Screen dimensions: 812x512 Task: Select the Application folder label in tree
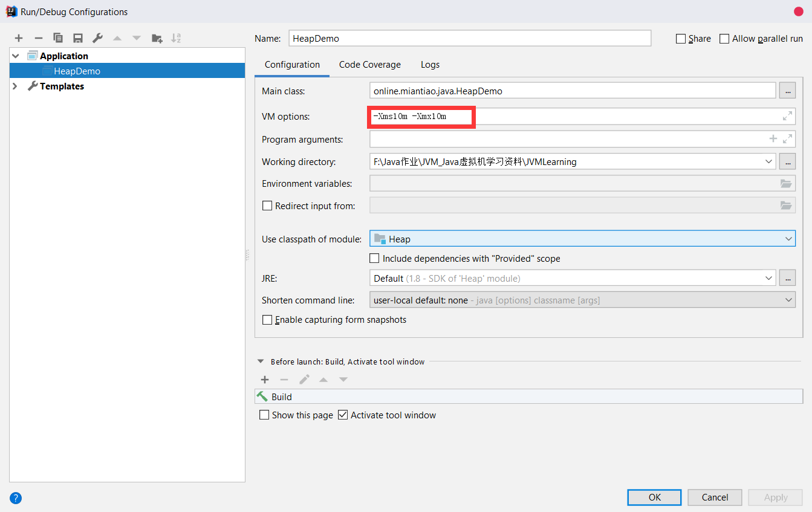[64, 56]
